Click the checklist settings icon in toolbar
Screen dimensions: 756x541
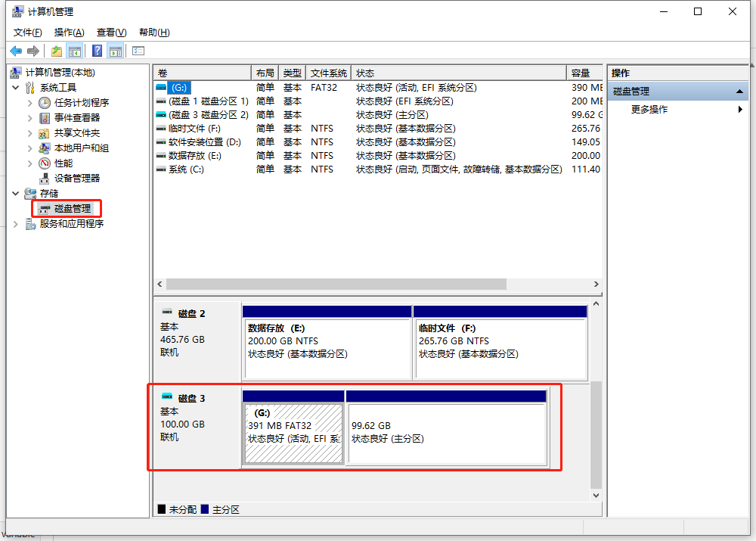[138, 51]
